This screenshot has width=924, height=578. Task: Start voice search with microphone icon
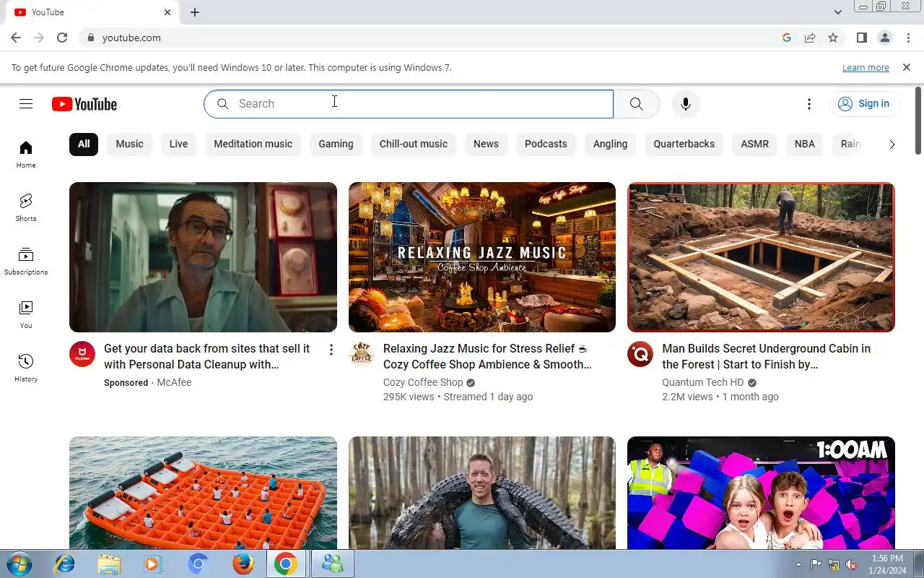coord(686,104)
